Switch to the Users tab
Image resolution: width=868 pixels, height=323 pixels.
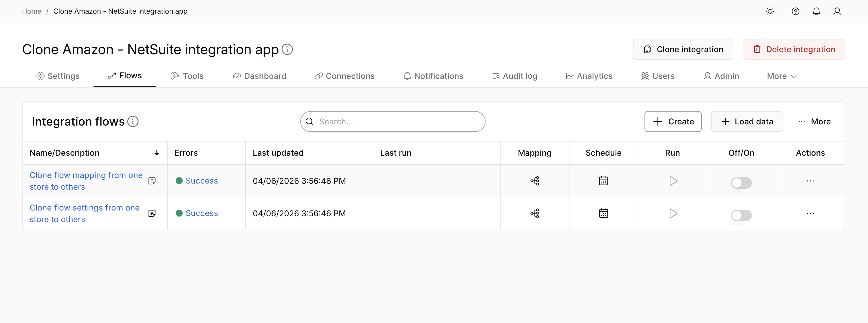coord(658,76)
